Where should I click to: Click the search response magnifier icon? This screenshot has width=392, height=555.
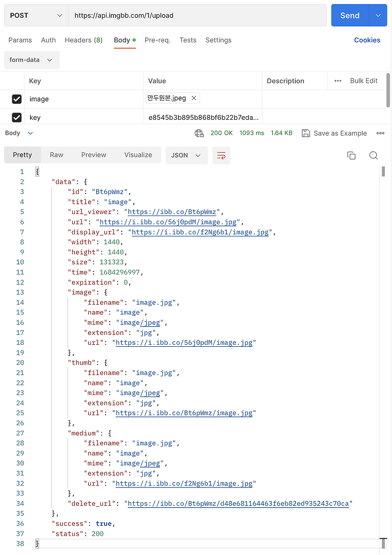click(x=374, y=155)
